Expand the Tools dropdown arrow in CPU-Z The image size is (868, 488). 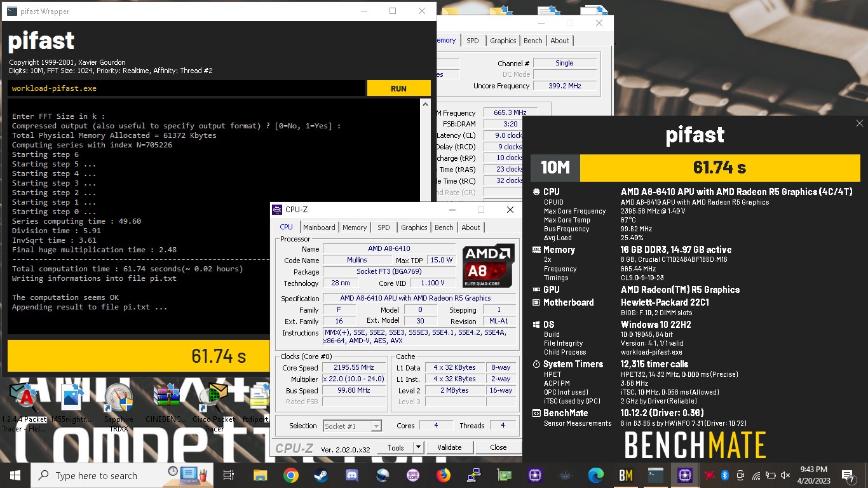(418, 447)
